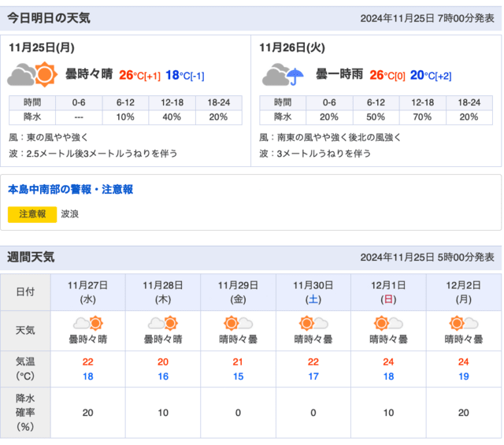Select the 12月1日(日) date header
Viewport: 504px width, 445px height.
pyautogui.click(x=388, y=292)
